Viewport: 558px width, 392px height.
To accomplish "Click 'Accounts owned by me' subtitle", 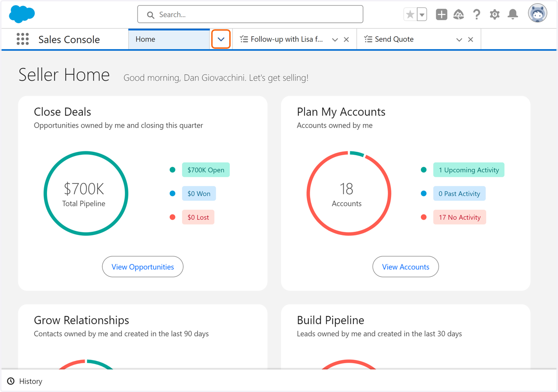I will pos(335,125).
